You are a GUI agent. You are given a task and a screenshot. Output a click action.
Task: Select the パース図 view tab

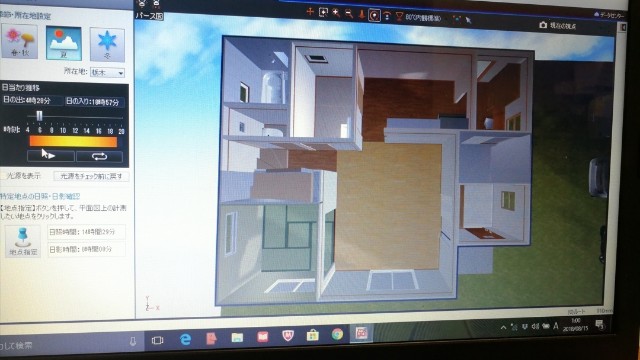point(149,16)
